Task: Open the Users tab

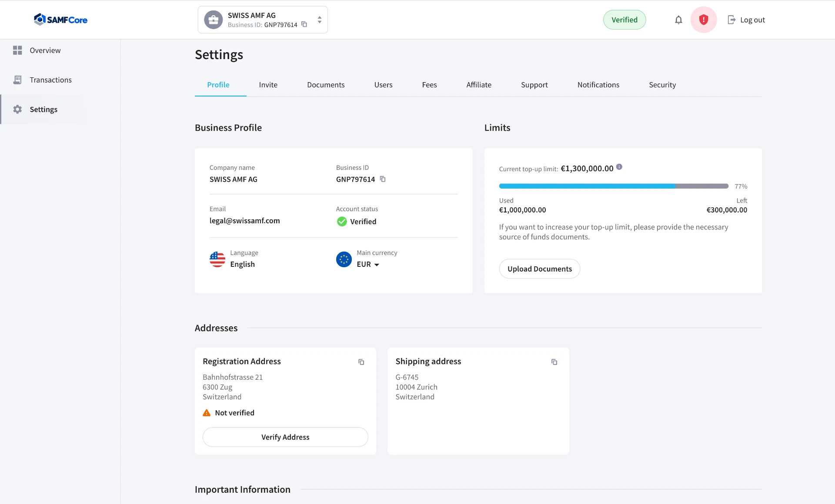Action: coord(383,85)
